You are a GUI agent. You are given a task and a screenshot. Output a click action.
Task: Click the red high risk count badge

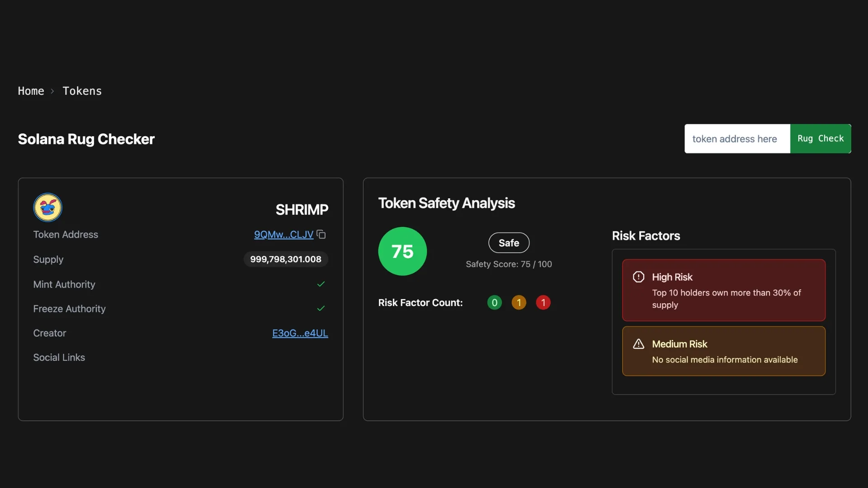pos(543,303)
